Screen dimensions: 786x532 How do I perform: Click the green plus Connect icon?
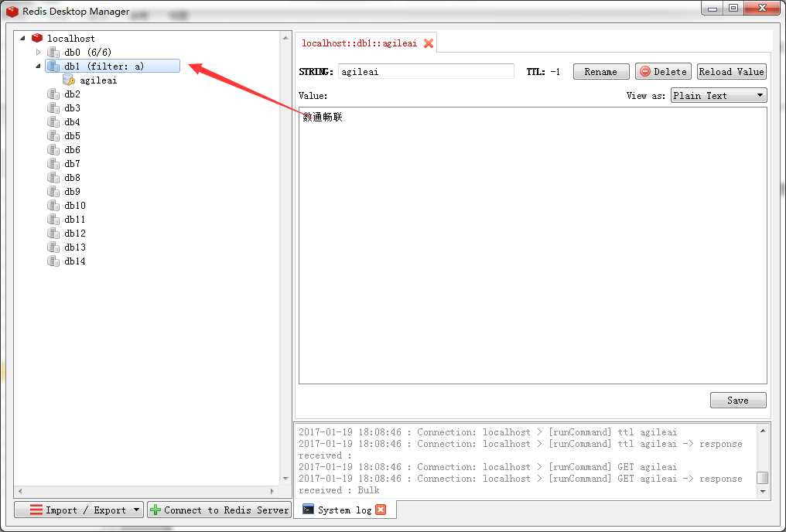click(155, 510)
